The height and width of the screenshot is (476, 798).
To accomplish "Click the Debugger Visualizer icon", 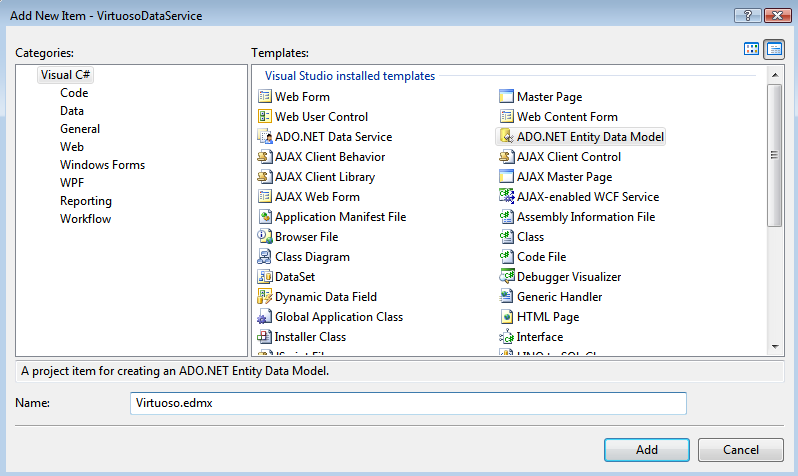I will 506,276.
